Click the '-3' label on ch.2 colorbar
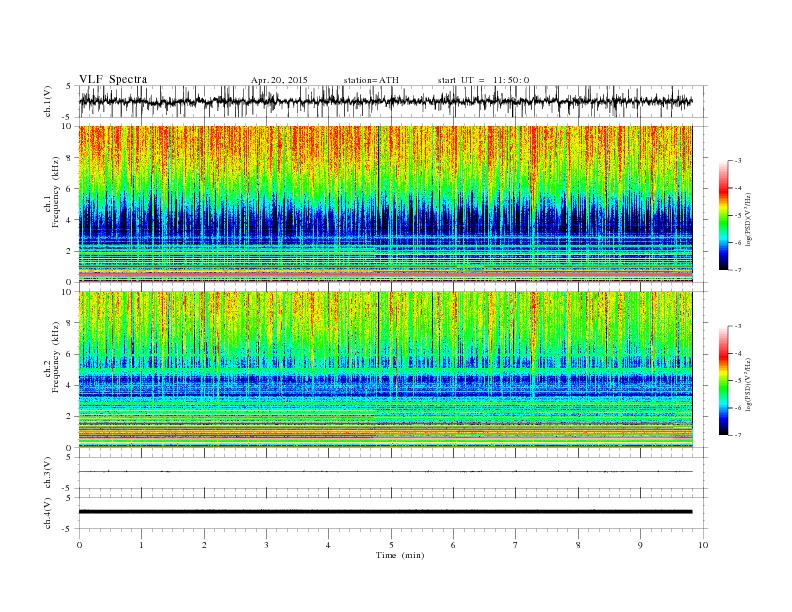 click(737, 326)
